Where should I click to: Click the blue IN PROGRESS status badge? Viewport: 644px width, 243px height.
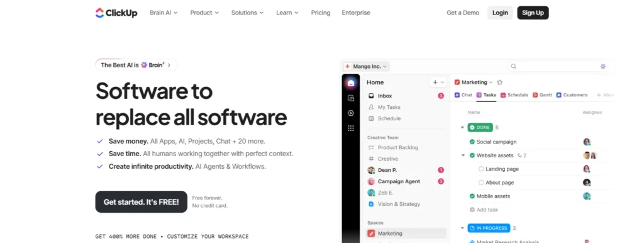pyautogui.click(x=489, y=228)
